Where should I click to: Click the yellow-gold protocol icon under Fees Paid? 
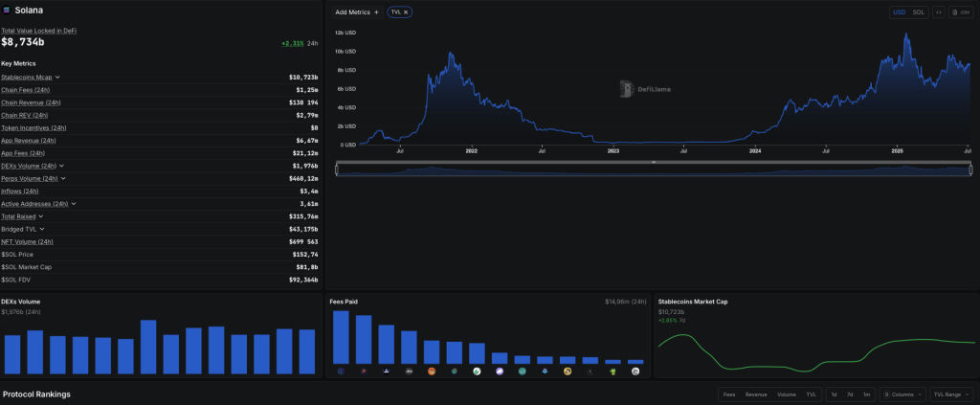click(568, 371)
